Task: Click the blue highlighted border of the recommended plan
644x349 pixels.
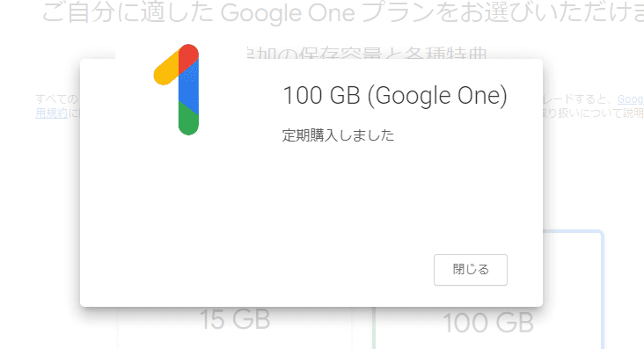Action: pyautogui.click(x=602, y=287)
